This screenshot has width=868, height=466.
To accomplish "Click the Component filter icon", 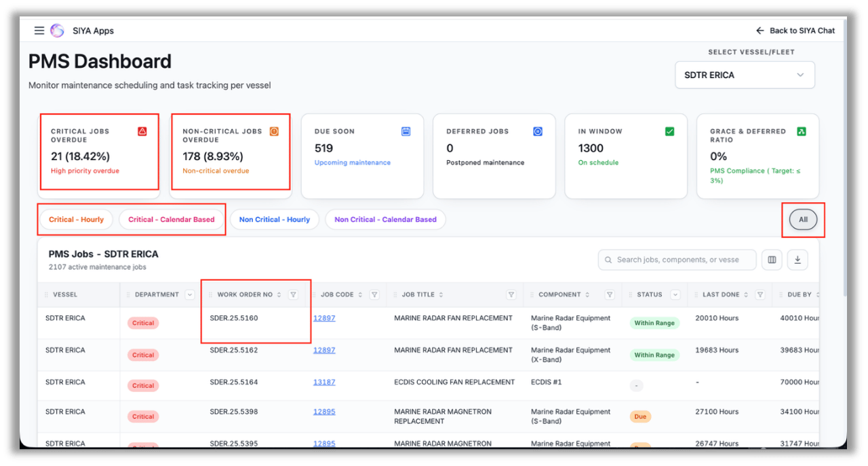I will (x=610, y=294).
